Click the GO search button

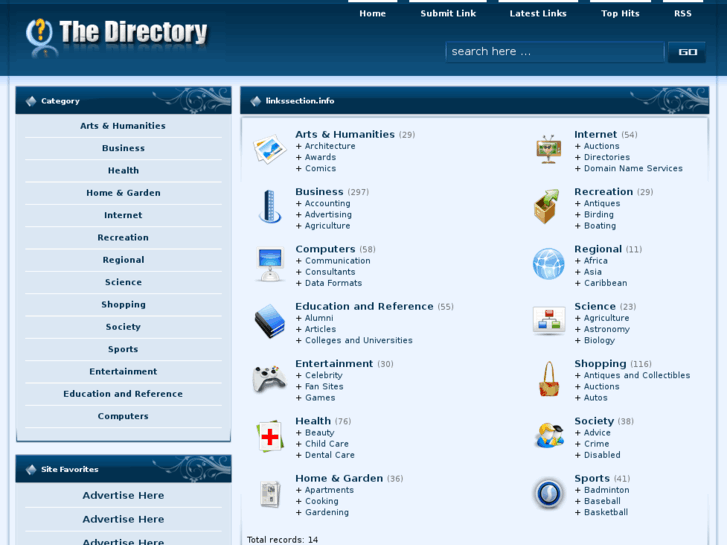click(687, 52)
